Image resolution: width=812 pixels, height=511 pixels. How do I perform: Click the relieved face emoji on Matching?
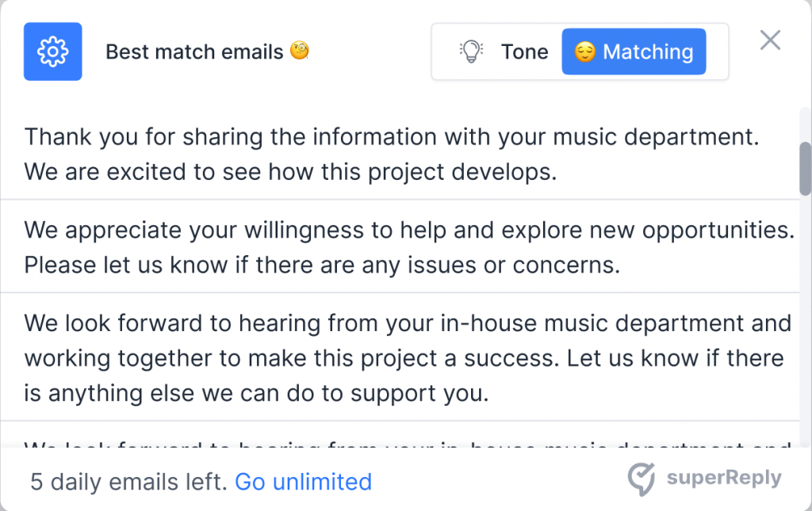pos(585,52)
